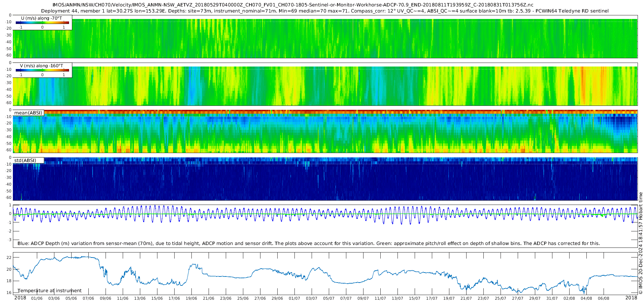Click the blue ADCP depth variation caption text
644x304 pixels.
point(308,244)
